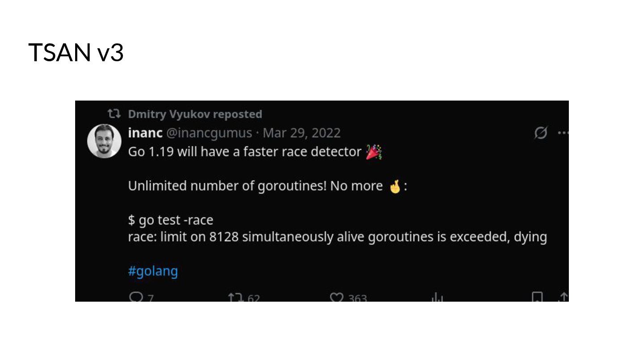Screen dimensions: 644x362
Task: Click the like count 363
Action: coord(357,298)
